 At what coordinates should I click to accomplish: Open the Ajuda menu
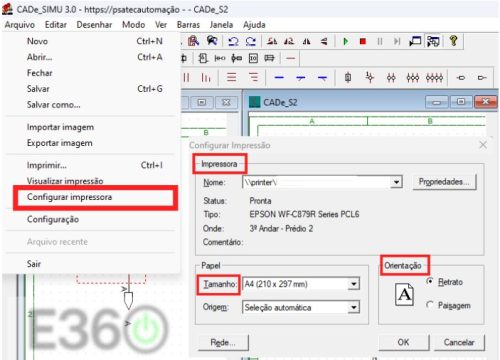tap(254, 25)
